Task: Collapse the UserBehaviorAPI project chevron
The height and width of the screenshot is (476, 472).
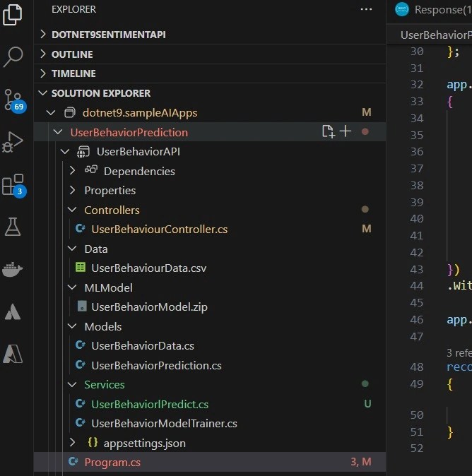Action: (65, 151)
